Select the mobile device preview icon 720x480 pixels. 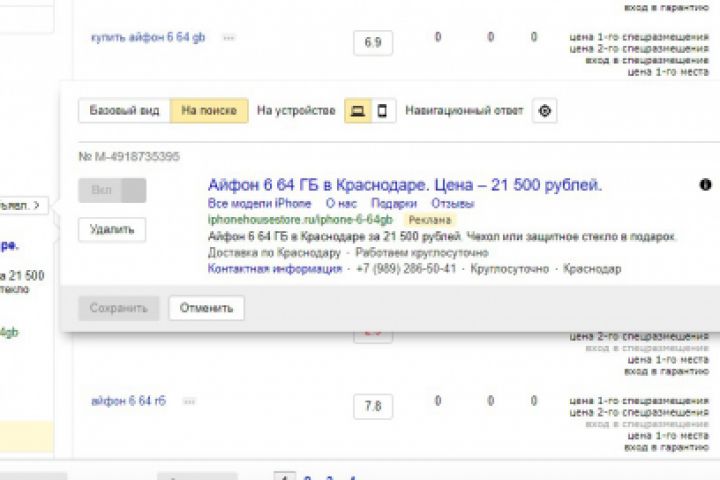(x=381, y=111)
